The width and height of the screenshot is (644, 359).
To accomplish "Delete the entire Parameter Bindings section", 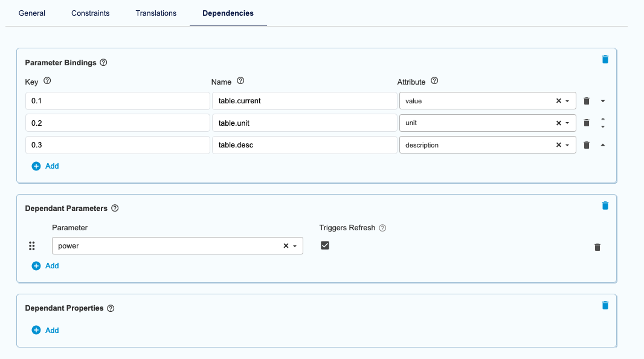I will 605,59.
